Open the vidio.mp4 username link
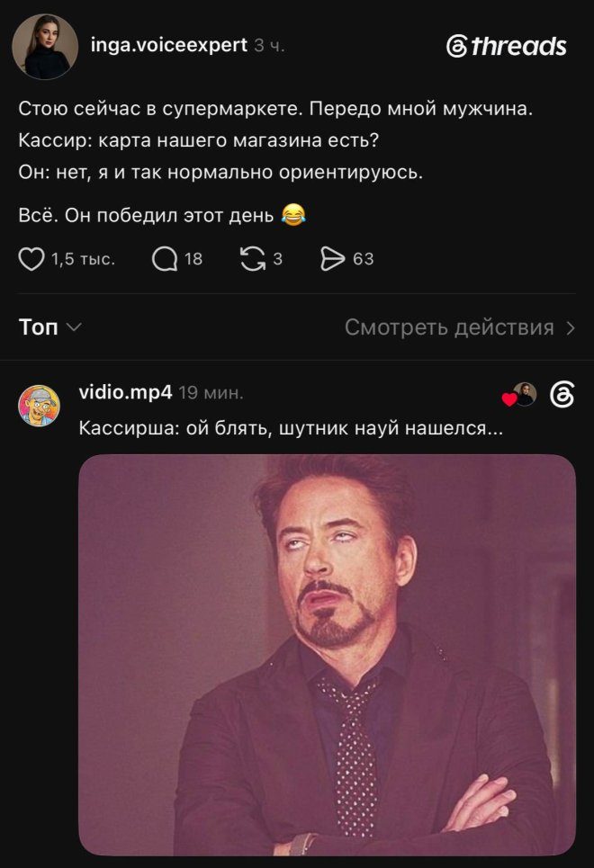Viewport: 594px width, 868px height. (x=126, y=392)
